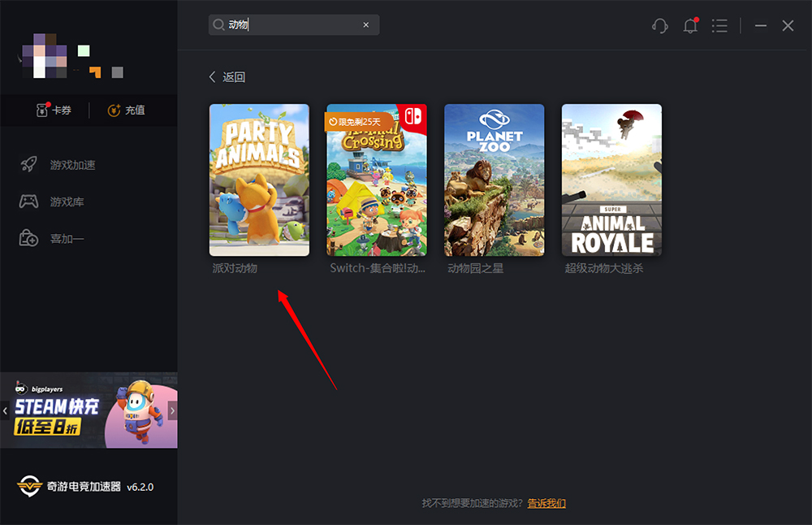Select the Super Animal Royale game cover
812x525 pixels.
click(x=611, y=180)
